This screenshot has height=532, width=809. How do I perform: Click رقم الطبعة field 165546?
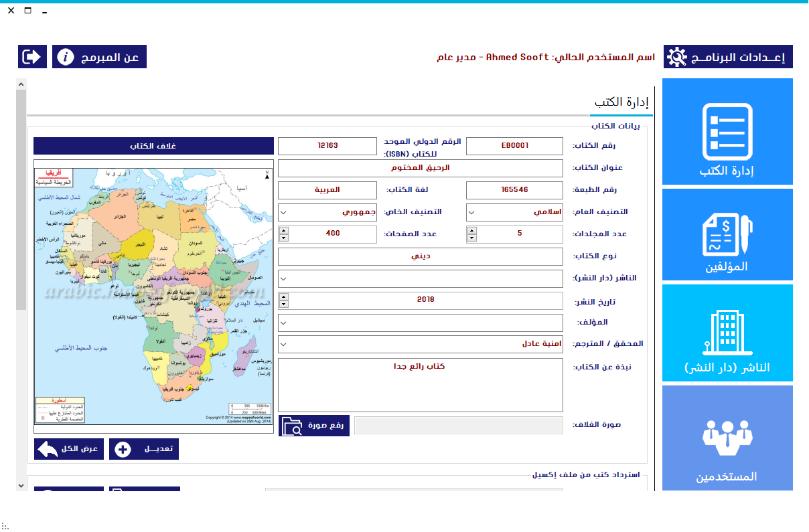(x=515, y=190)
